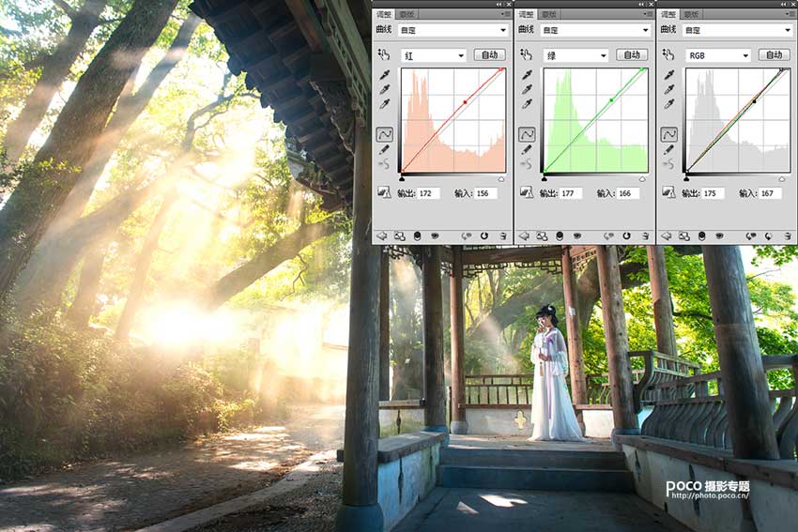This screenshot has height=532, width=798.
Task: Pick the white point eyedropper in the Green curves panel
Action: (528, 104)
